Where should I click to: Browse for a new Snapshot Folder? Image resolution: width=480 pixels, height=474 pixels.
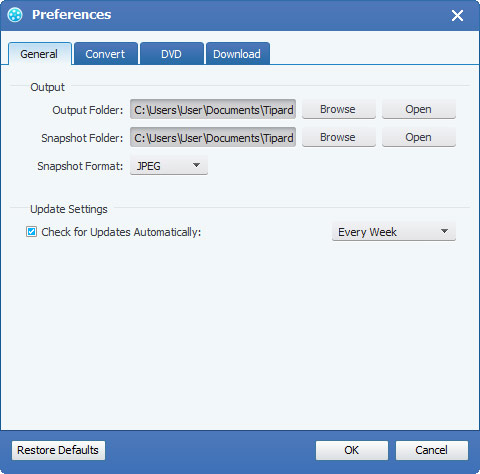click(x=339, y=137)
